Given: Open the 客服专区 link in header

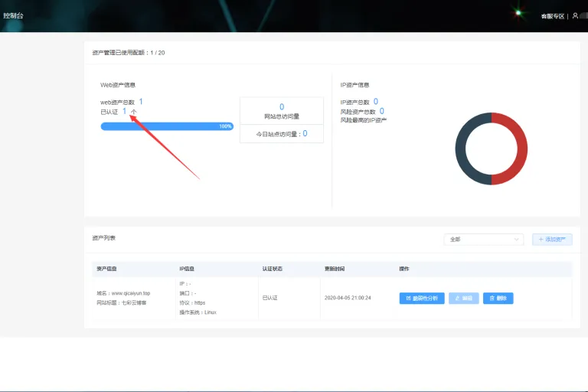Looking at the screenshot, I should [x=552, y=16].
